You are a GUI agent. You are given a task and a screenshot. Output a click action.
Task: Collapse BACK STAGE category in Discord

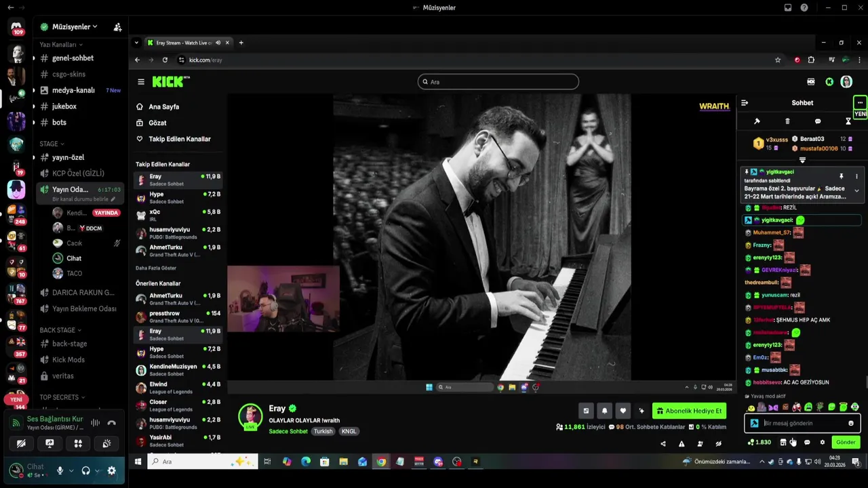[61, 330]
